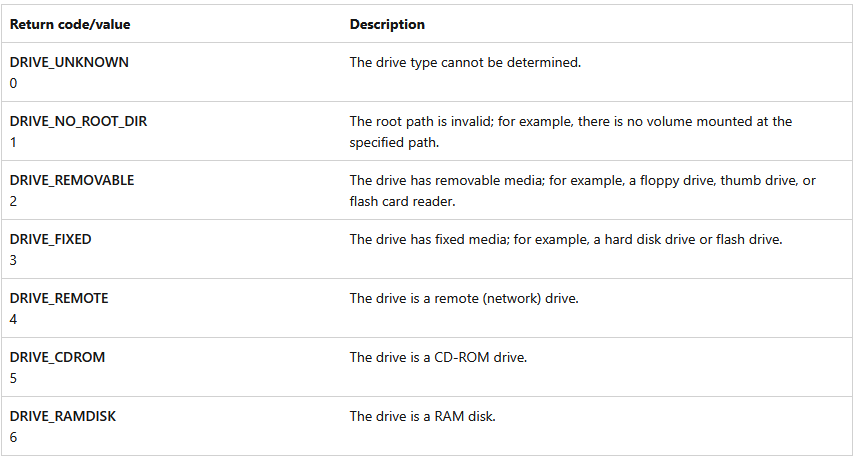Screen dimensions: 855x459
Task: Click the "Description" column header
Action: (387, 24)
